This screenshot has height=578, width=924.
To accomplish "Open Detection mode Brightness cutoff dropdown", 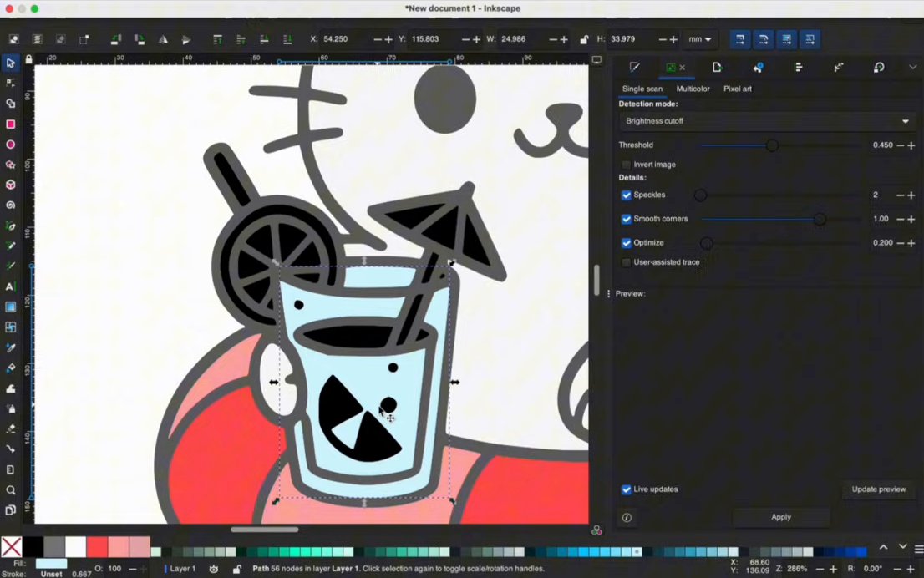I will coord(767,121).
